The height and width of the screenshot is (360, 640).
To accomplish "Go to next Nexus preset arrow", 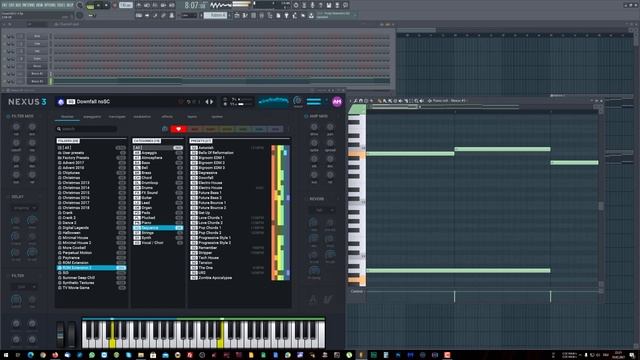I will 211,102.
